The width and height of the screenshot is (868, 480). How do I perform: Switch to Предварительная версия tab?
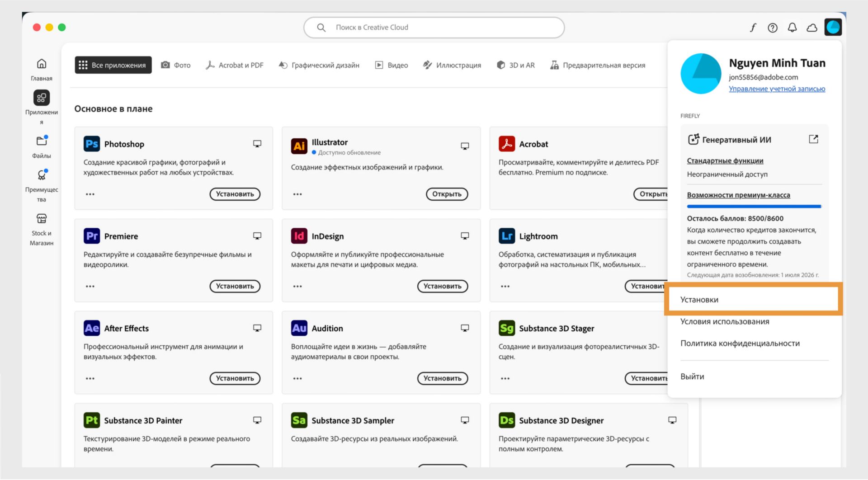point(598,65)
